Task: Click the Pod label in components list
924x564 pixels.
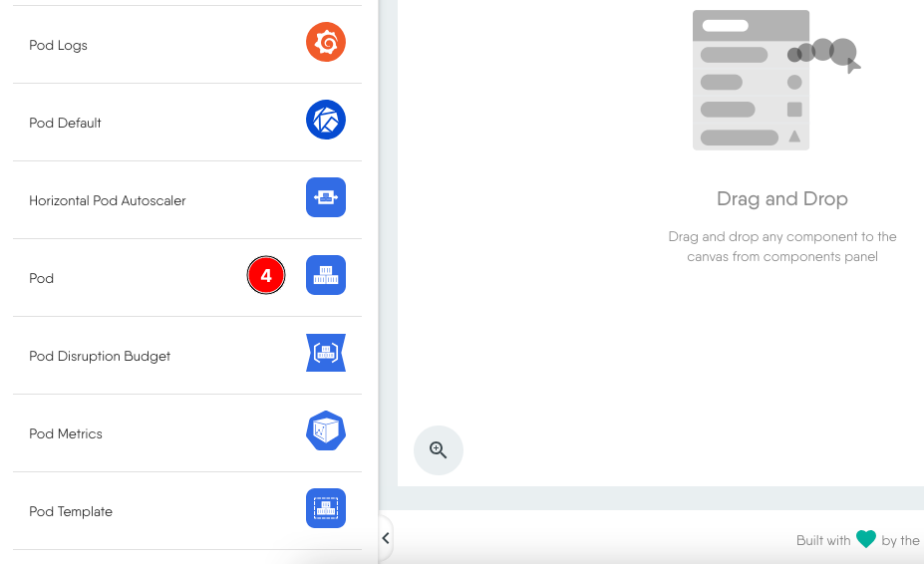Action: pyautogui.click(x=42, y=278)
